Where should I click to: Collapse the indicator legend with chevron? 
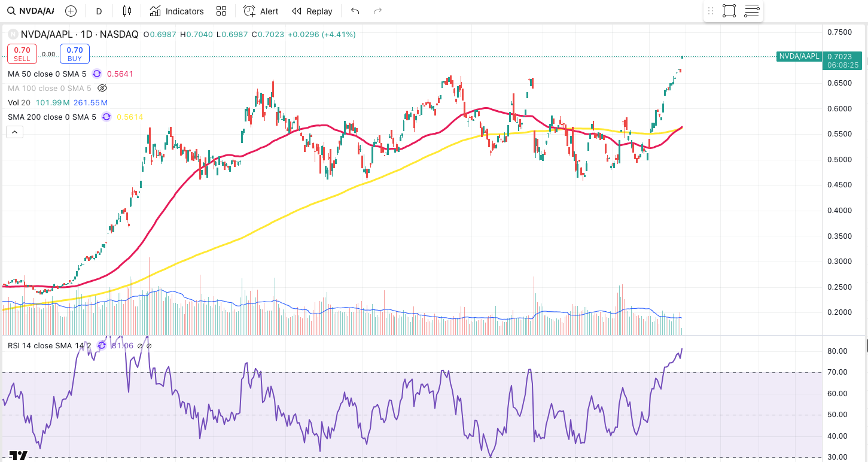click(x=14, y=132)
